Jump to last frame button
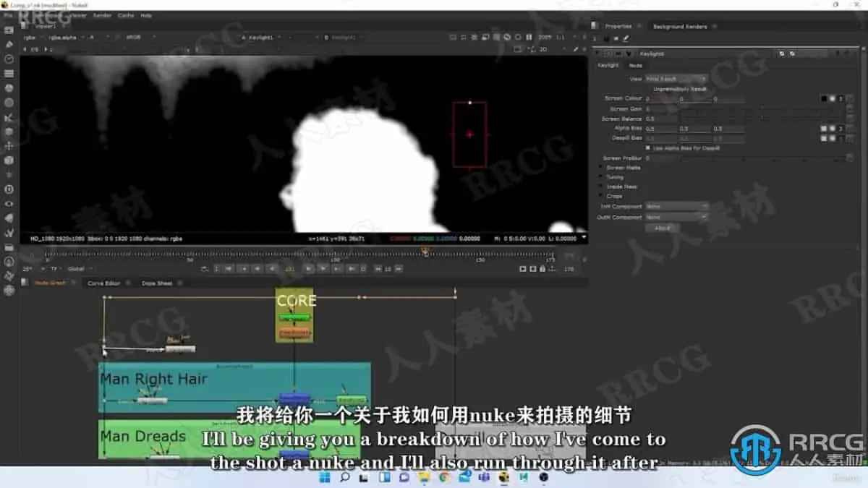868x488 pixels. pos(352,268)
